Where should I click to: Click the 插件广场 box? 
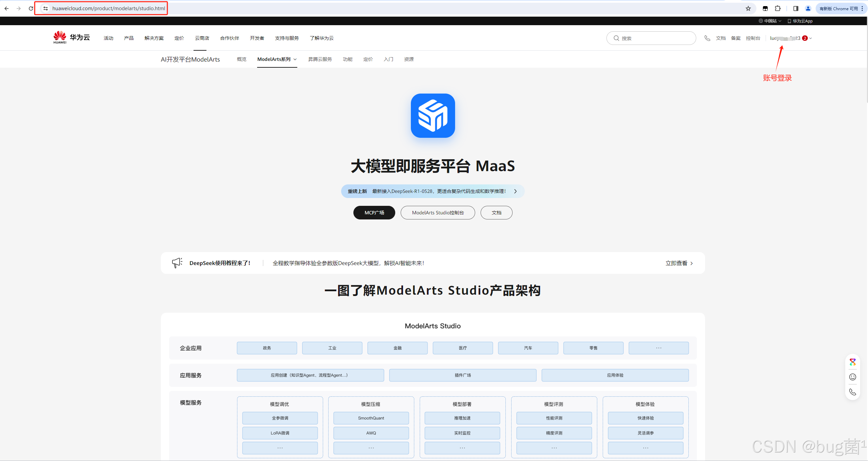click(x=463, y=375)
